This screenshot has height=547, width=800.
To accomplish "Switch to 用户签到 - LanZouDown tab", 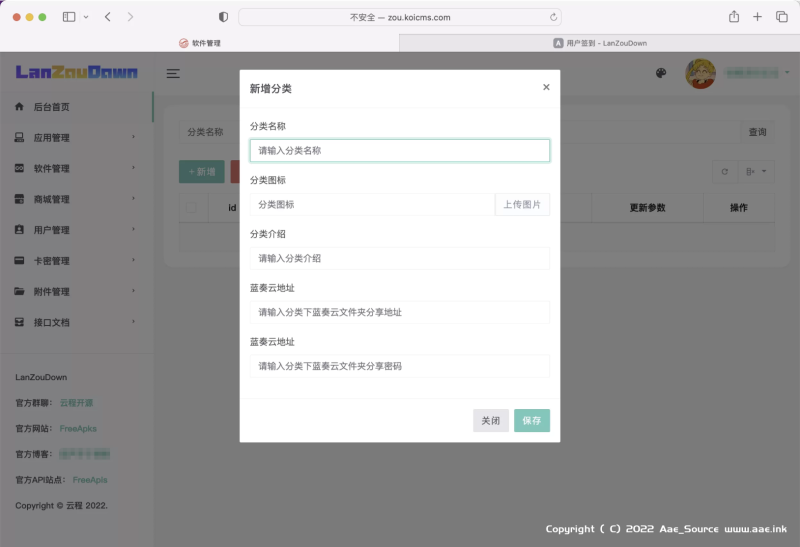I will (600, 43).
